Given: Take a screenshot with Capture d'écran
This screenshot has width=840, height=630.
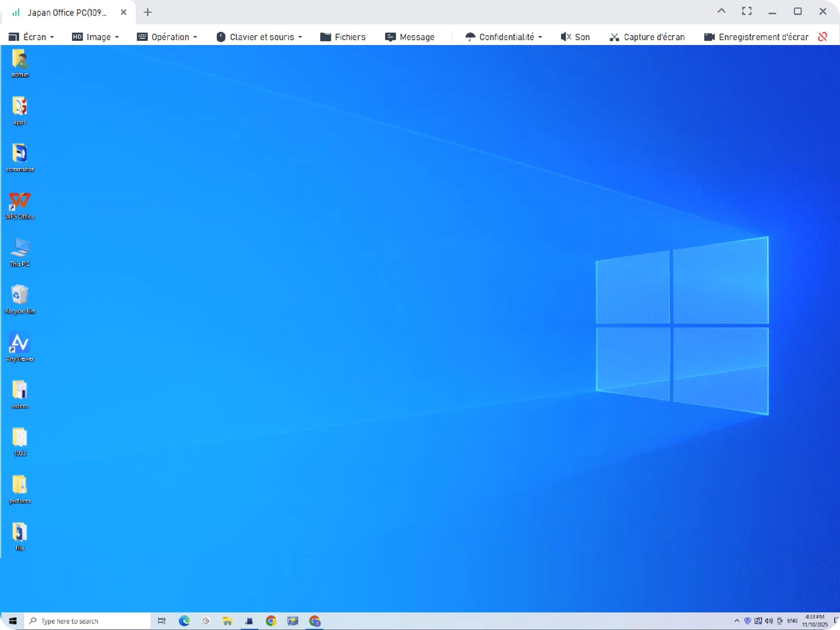Looking at the screenshot, I should (x=647, y=37).
